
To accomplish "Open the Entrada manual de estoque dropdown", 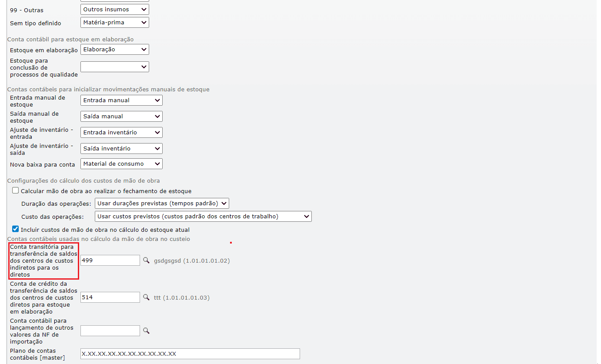I will pyautogui.click(x=121, y=100).
